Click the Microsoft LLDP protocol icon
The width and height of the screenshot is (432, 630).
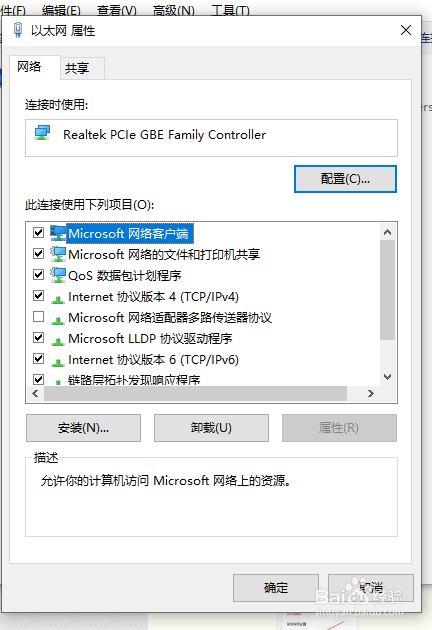[x=58, y=341]
